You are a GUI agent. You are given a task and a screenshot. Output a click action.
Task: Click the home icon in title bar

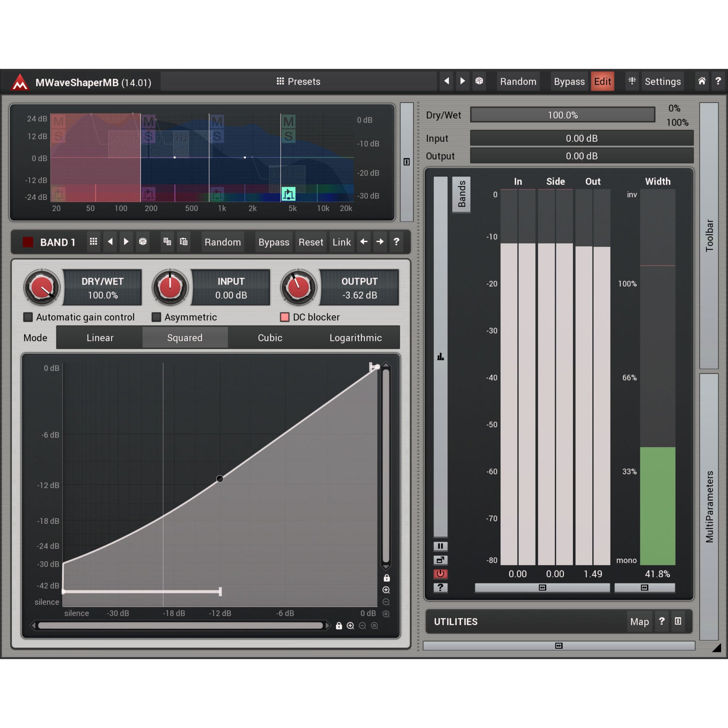coord(702,81)
